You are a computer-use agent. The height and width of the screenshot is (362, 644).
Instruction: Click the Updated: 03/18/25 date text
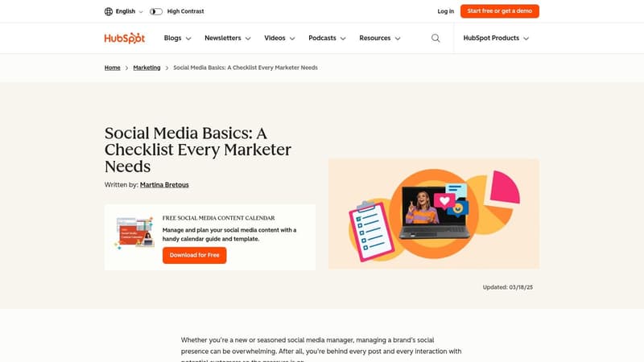(508, 287)
